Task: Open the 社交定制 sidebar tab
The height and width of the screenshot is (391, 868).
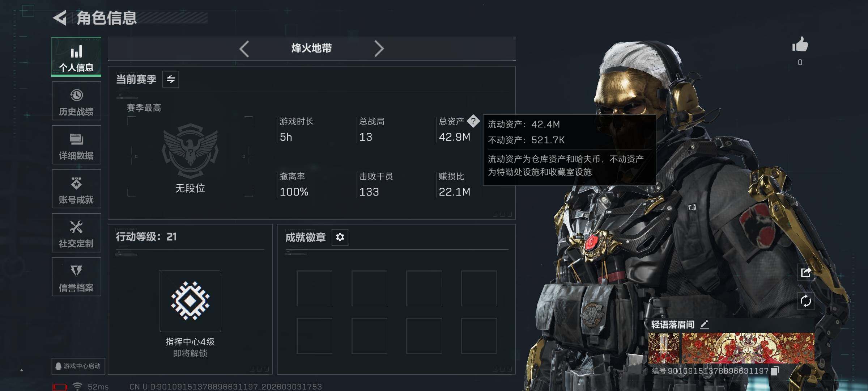Action: [x=76, y=233]
